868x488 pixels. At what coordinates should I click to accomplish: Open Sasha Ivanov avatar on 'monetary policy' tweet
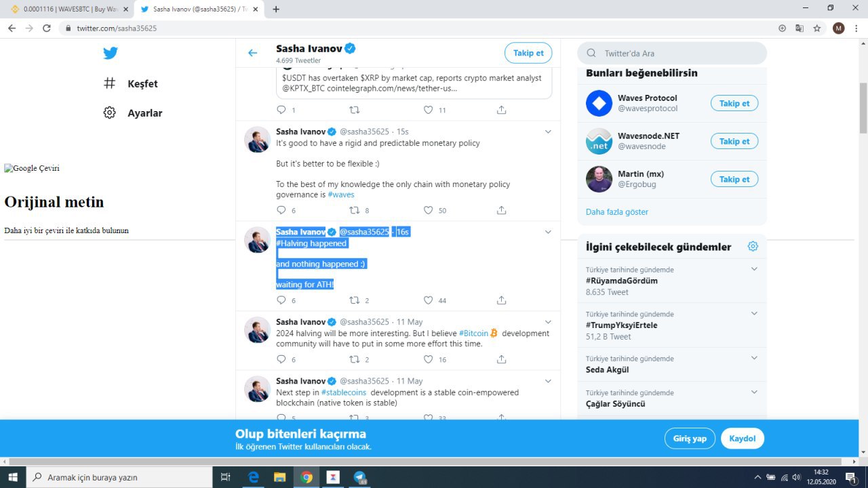click(258, 140)
